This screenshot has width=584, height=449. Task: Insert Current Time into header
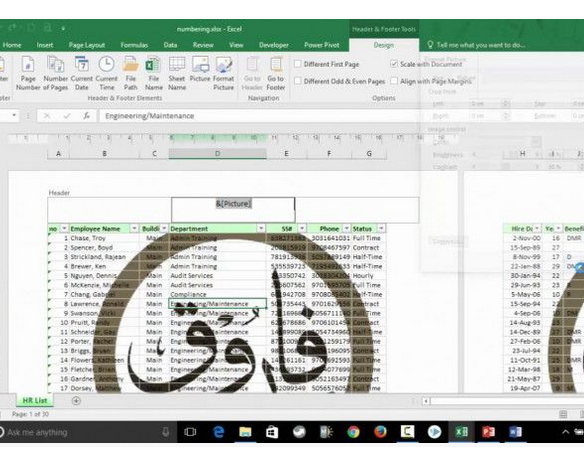[107, 73]
